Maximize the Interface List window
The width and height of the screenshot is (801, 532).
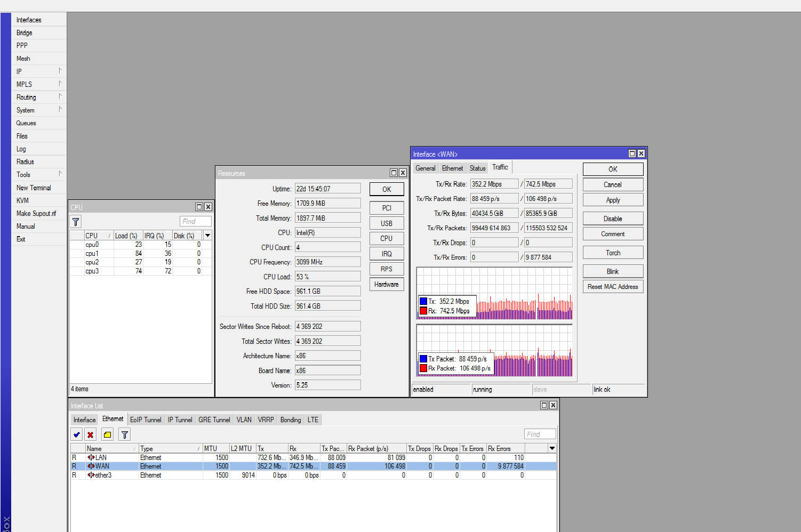click(x=544, y=405)
